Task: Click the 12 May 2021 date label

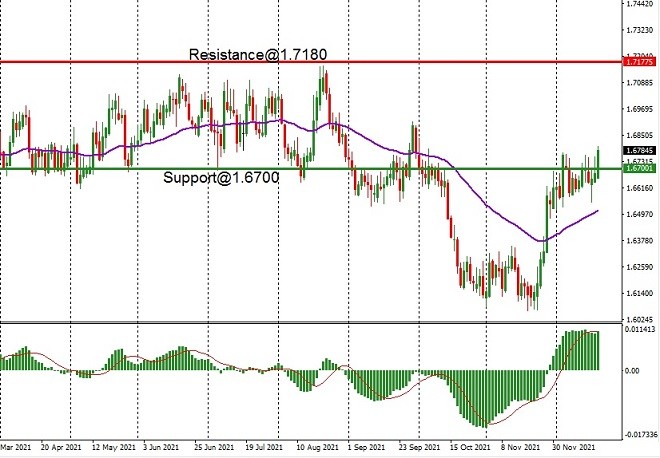Action: pos(114,447)
